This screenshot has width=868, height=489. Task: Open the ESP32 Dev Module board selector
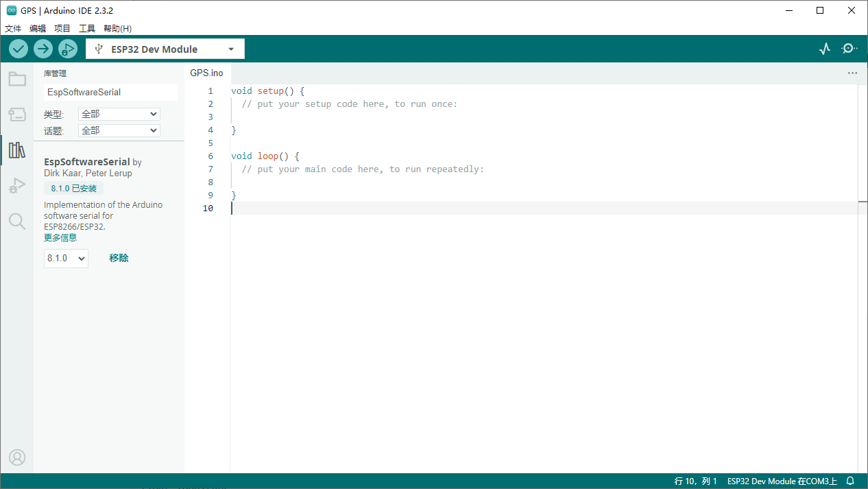[165, 49]
